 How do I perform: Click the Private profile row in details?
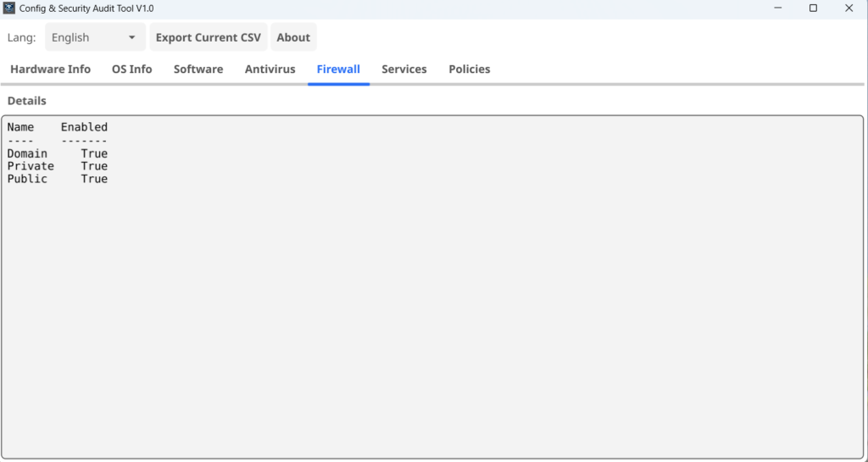pos(31,166)
